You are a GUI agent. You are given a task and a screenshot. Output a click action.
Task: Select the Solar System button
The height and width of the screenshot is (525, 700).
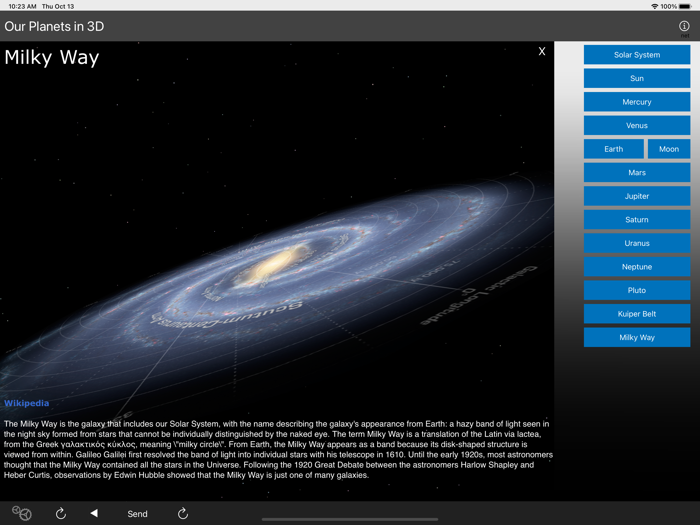(637, 55)
